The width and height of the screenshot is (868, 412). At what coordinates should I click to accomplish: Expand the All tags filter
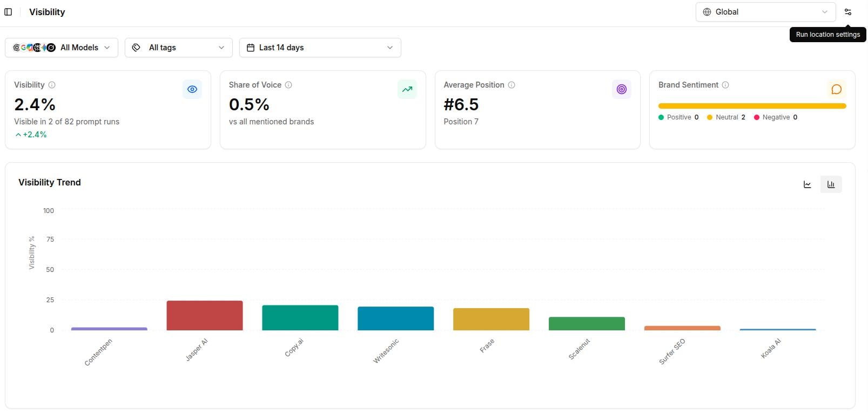pyautogui.click(x=179, y=48)
